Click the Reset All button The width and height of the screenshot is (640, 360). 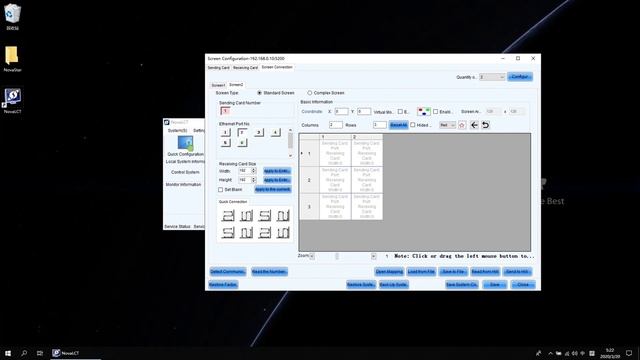398,125
